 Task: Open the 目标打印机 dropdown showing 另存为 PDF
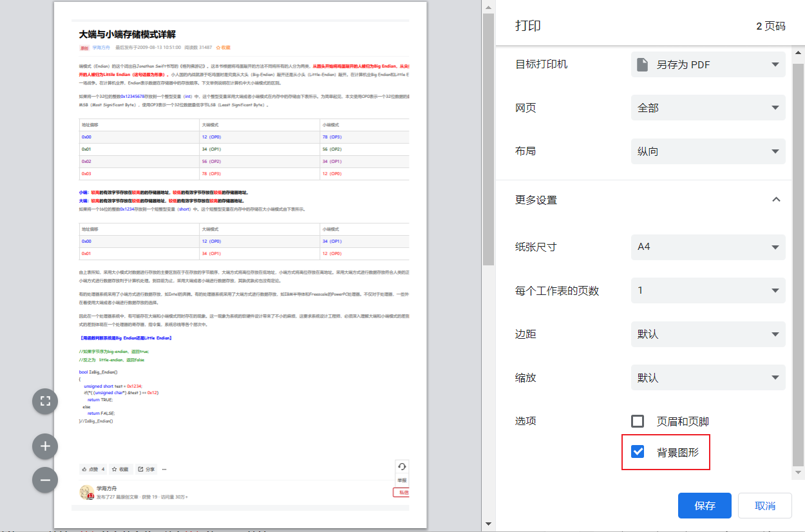point(708,64)
